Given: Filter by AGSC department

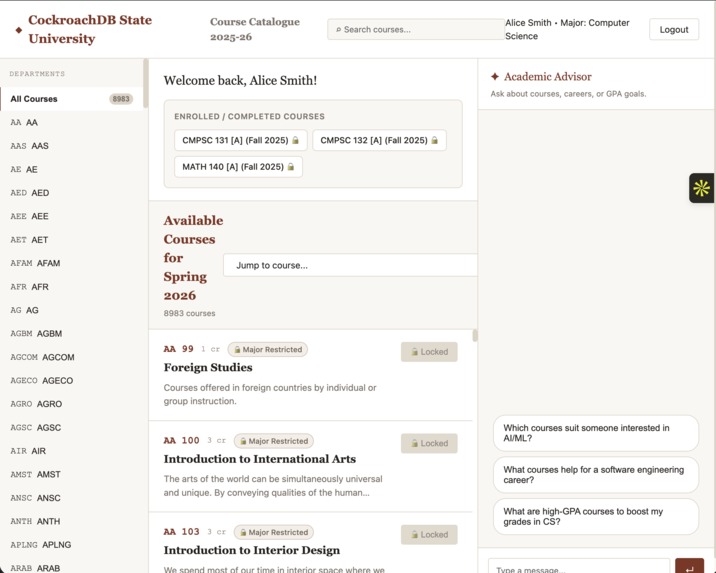Looking at the screenshot, I should click(x=72, y=427).
